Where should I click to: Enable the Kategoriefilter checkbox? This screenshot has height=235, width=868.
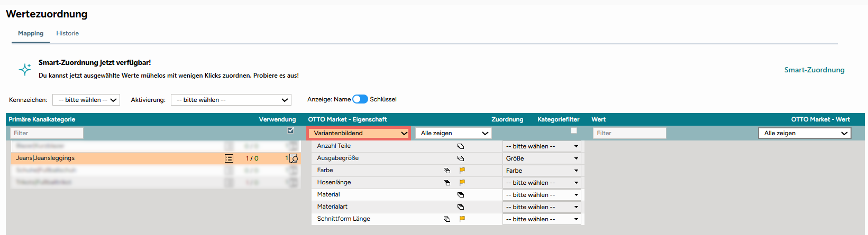coord(574,130)
